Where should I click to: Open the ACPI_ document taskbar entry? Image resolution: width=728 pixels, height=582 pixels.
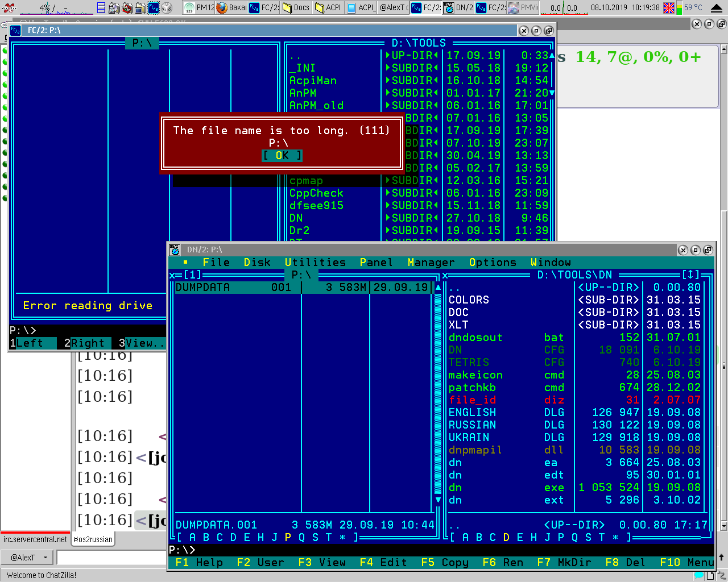pos(361,7)
